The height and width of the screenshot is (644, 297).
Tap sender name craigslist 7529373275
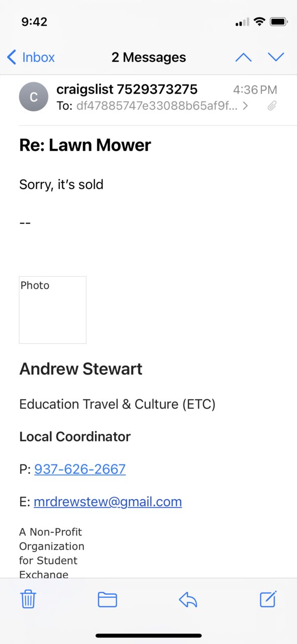127,90
